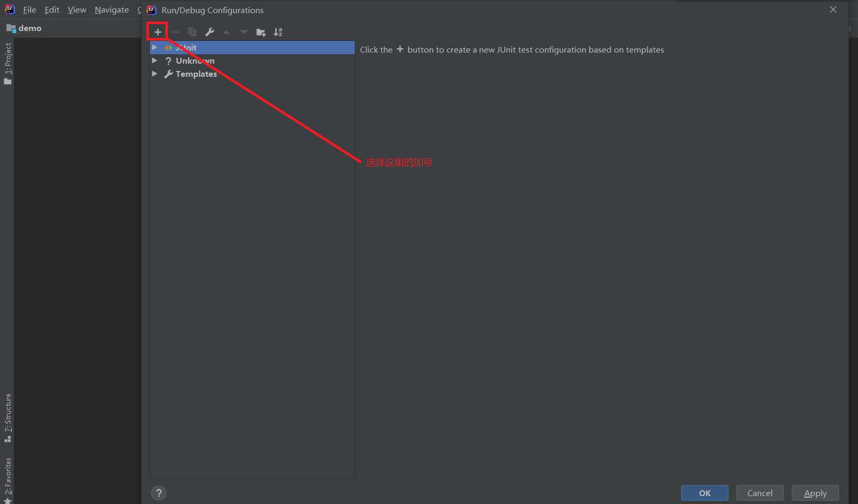Open the 1: Project tool window tab

[7, 63]
